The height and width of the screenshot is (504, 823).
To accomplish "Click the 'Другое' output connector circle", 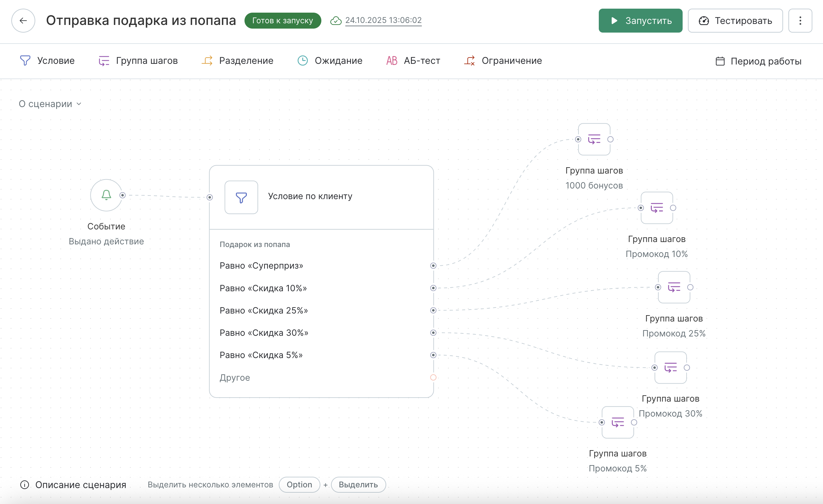I will pyautogui.click(x=433, y=377).
